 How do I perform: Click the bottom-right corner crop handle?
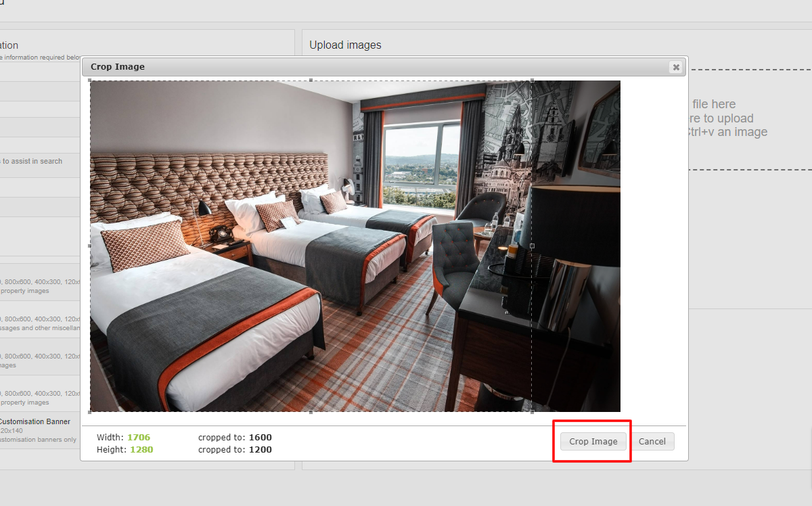pos(532,411)
